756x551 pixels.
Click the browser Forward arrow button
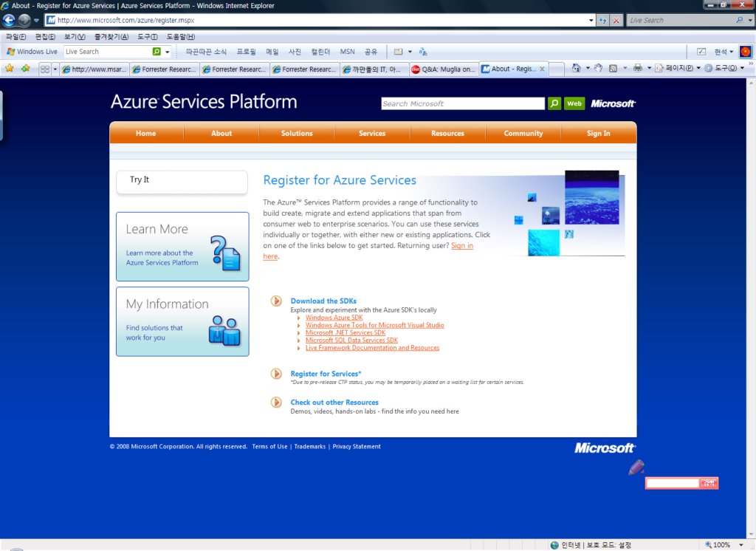tap(24, 20)
